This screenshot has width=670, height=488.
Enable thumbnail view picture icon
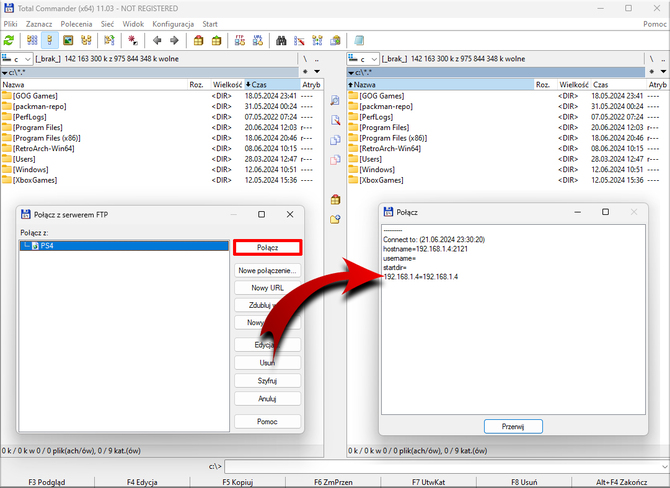pyautogui.click(x=68, y=41)
